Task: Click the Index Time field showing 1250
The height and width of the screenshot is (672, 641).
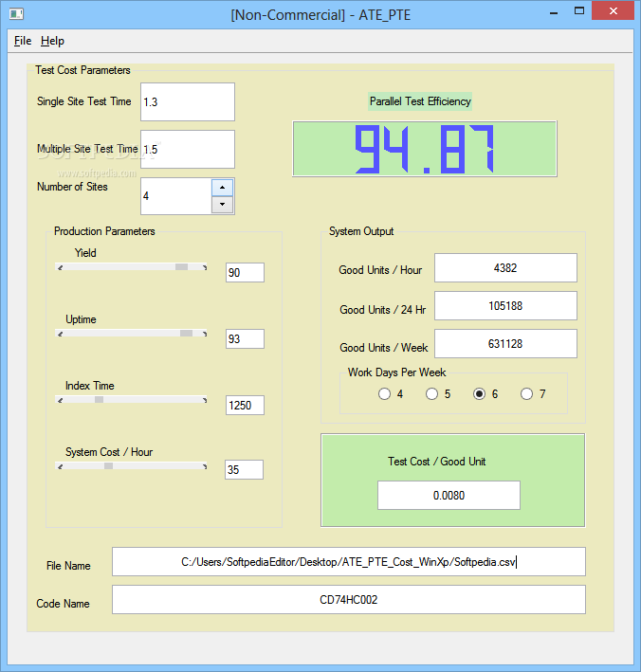Action: [245, 405]
